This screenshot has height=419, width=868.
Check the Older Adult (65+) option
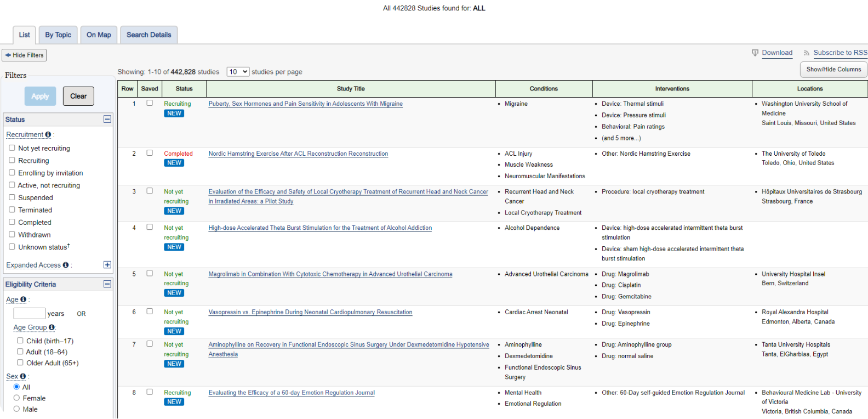(x=20, y=363)
